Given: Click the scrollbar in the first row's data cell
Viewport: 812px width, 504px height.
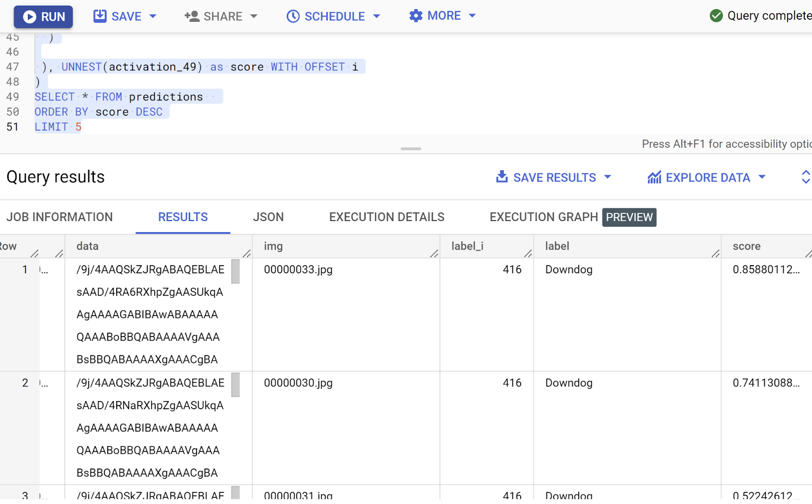Looking at the screenshot, I should (x=235, y=271).
